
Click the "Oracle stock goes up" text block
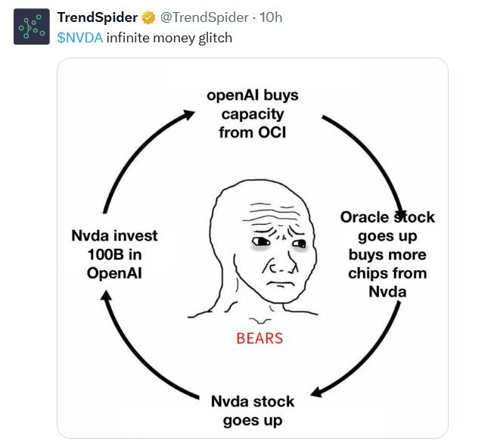coord(387,254)
